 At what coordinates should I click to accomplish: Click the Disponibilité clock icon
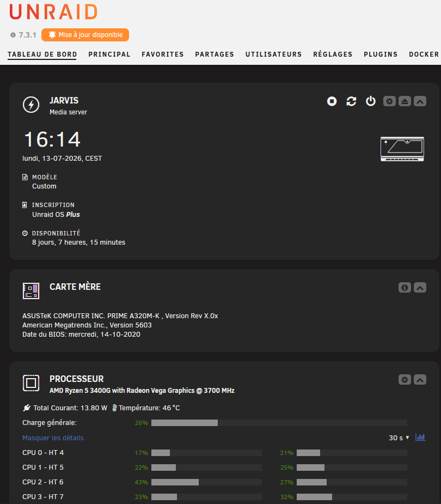click(24, 233)
